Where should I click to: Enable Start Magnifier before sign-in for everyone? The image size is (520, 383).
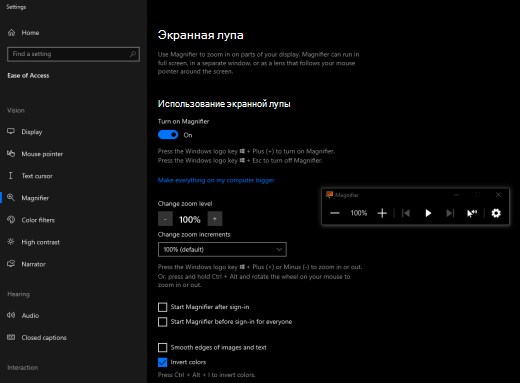[162, 322]
